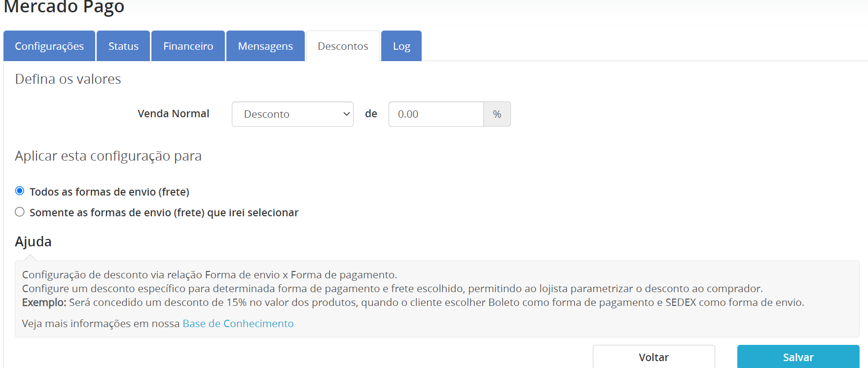Click the Aplicar esta configuração para heading

(x=108, y=156)
